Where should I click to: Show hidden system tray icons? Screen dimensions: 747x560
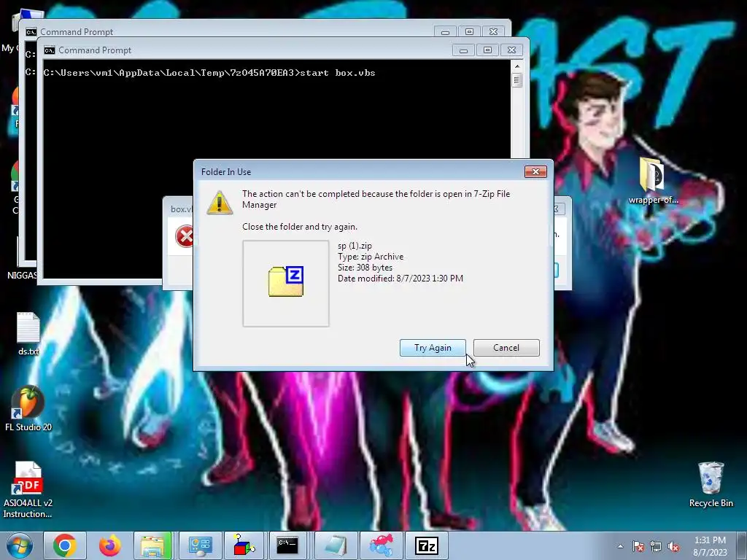[620, 546]
